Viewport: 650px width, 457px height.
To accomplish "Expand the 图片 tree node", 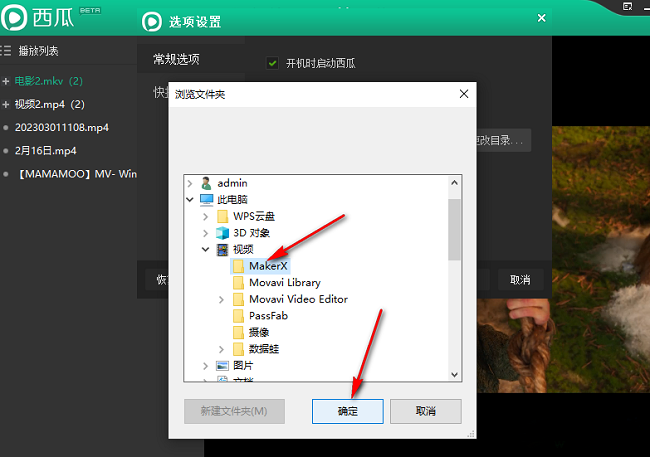I will 206,365.
